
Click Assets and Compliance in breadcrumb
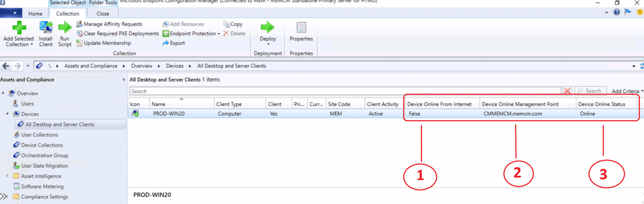point(91,66)
